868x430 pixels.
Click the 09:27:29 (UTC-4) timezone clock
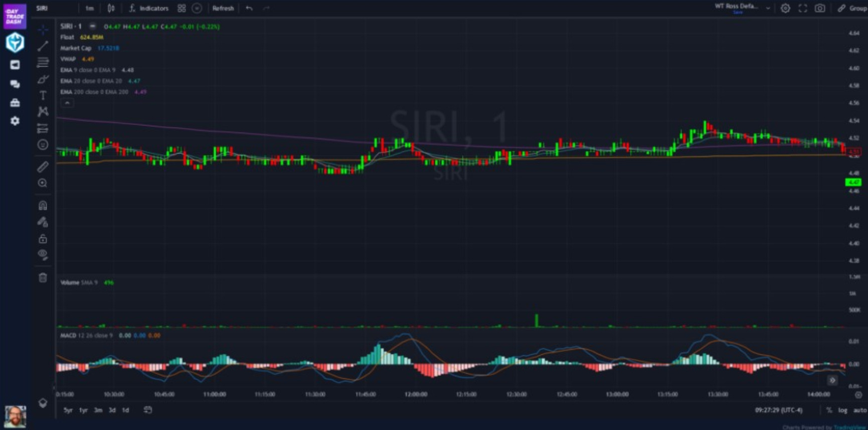[779, 410]
